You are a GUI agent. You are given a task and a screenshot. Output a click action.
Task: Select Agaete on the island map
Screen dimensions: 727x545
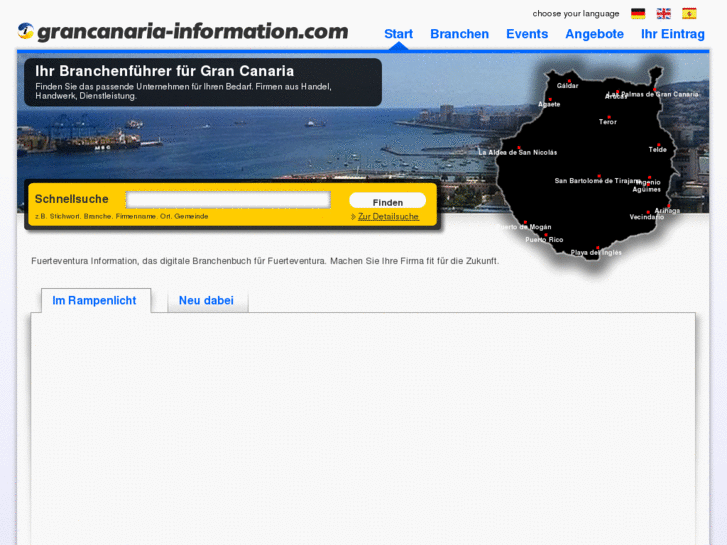[549, 104]
